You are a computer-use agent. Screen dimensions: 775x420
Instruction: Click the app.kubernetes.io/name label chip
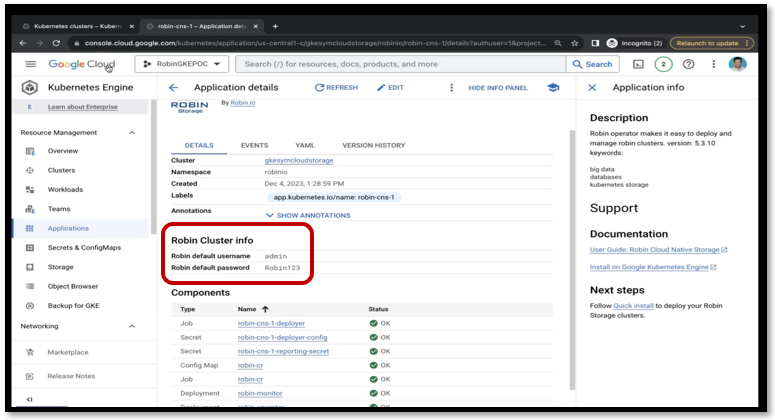[334, 197]
